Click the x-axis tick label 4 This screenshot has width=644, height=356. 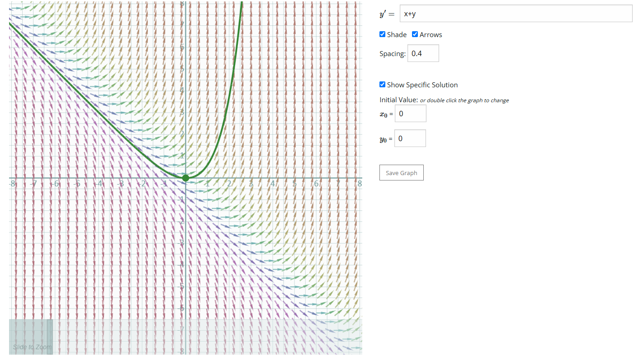[273, 184]
